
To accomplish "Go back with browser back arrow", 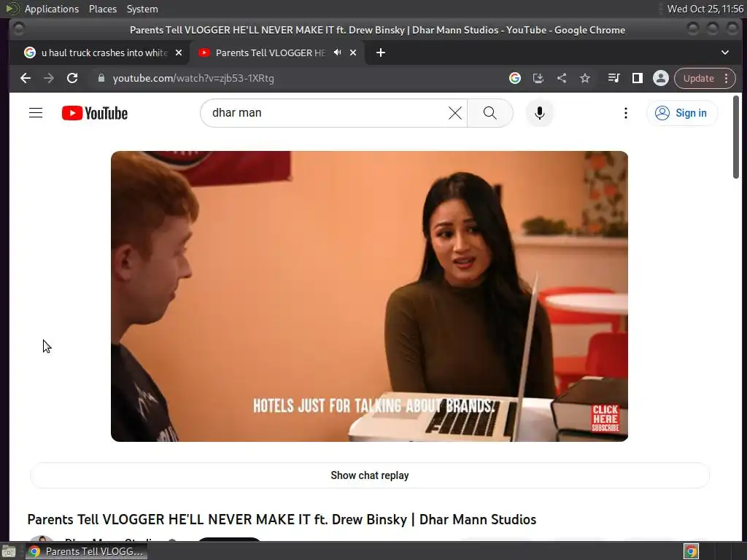I will click(x=26, y=78).
